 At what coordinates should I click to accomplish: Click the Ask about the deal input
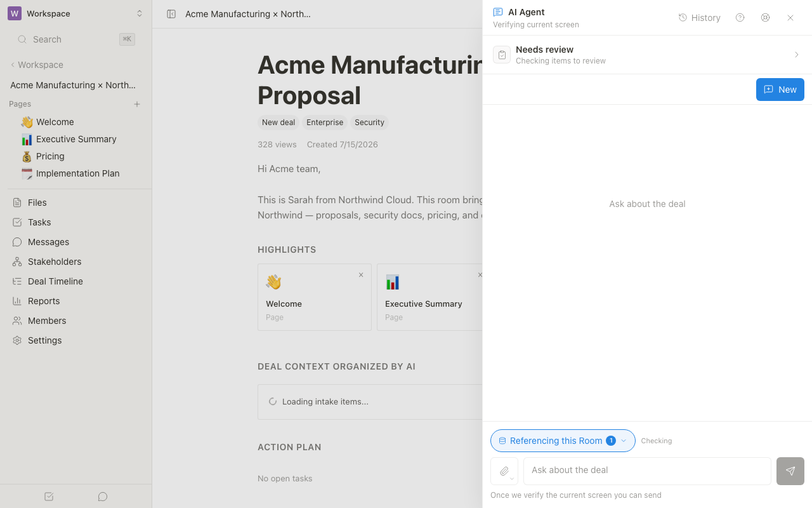[647, 471]
